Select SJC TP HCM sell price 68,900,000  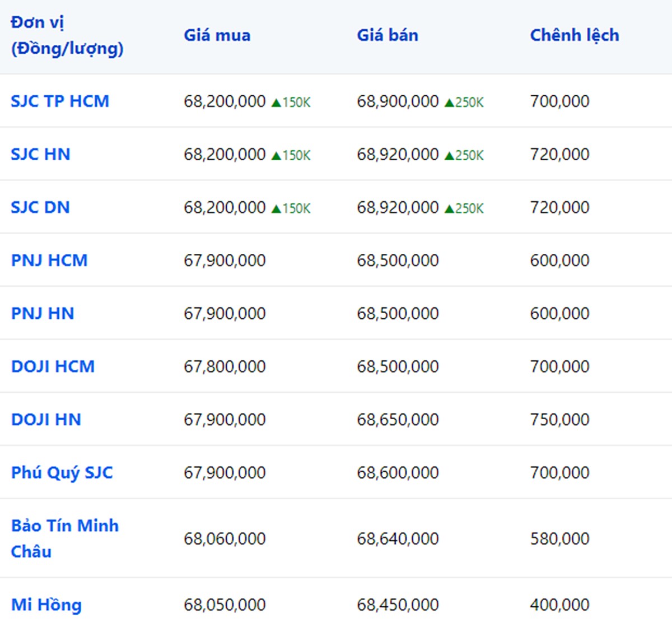398,101
